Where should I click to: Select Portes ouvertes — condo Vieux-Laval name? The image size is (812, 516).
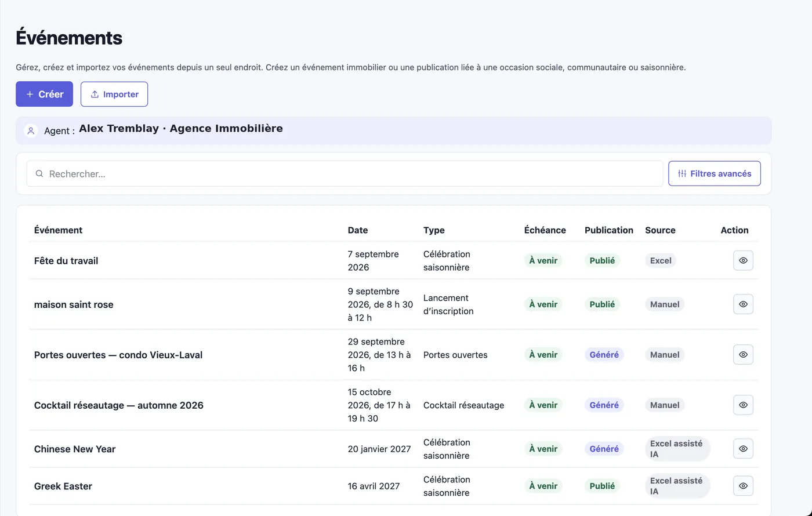(118, 355)
